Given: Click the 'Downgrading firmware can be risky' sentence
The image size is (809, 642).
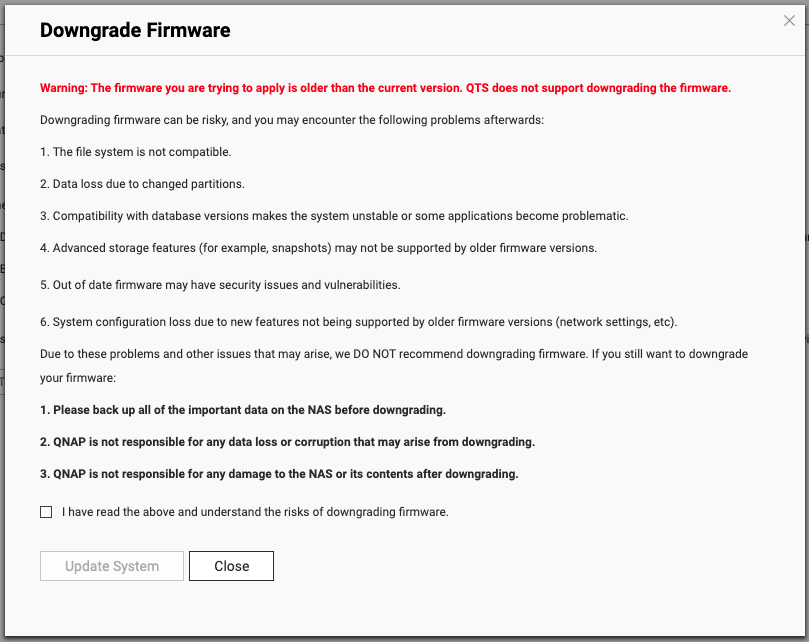Looking at the screenshot, I should [292, 120].
